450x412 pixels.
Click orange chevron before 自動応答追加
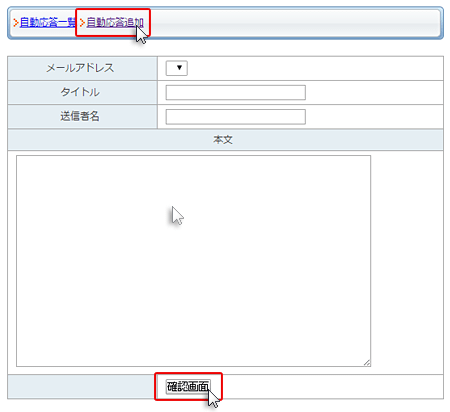point(82,23)
